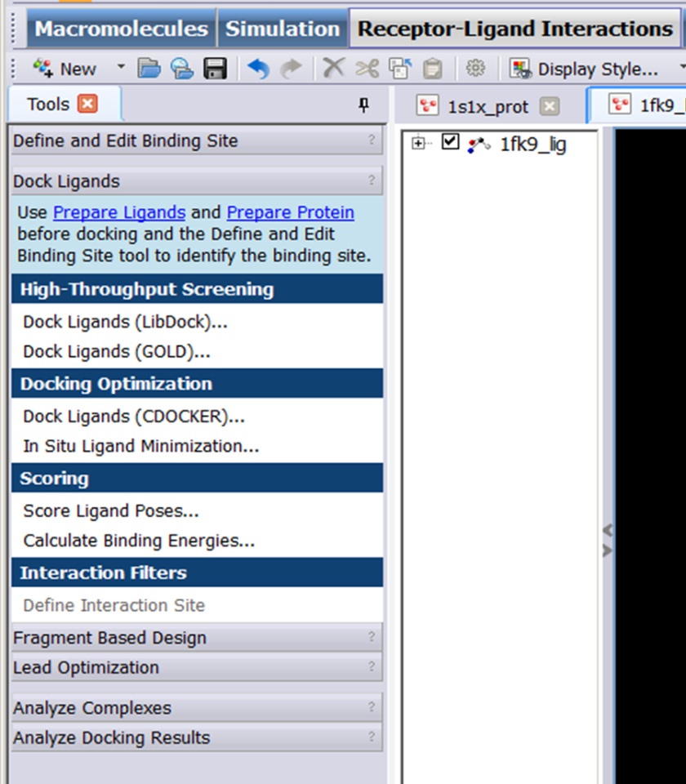This screenshot has width=686, height=784.
Task: Click the Redo arrow icon
Action: click(291, 69)
